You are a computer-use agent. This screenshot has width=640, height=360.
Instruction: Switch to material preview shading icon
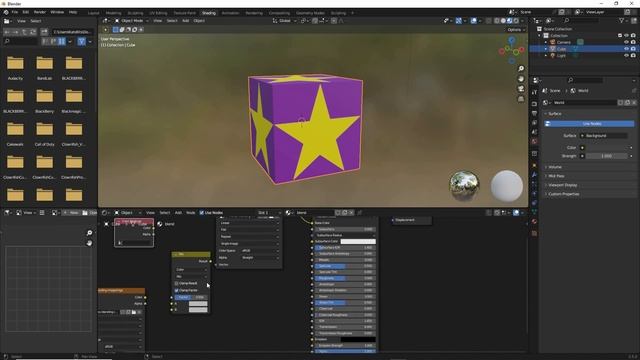click(509, 20)
